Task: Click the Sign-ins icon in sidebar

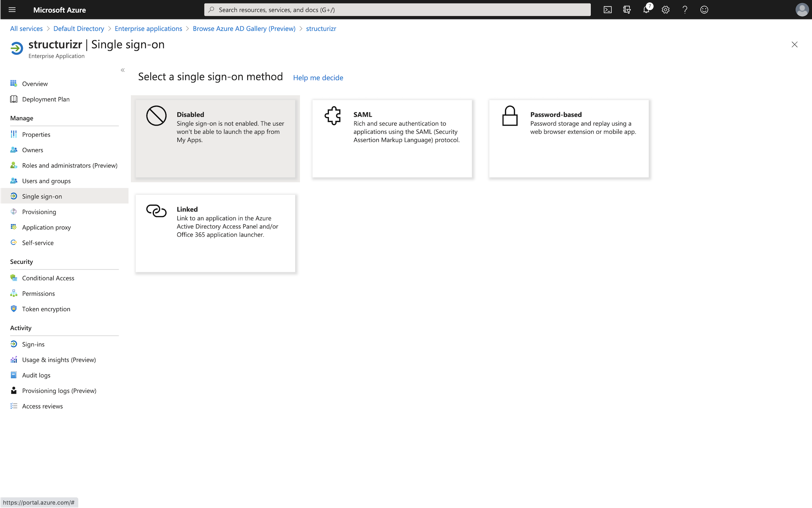Action: 14,344
